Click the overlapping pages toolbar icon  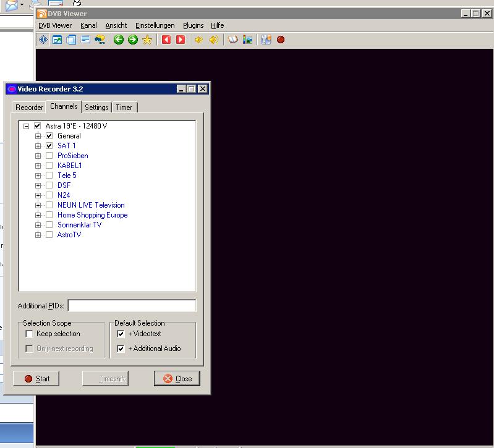click(71, 40)
